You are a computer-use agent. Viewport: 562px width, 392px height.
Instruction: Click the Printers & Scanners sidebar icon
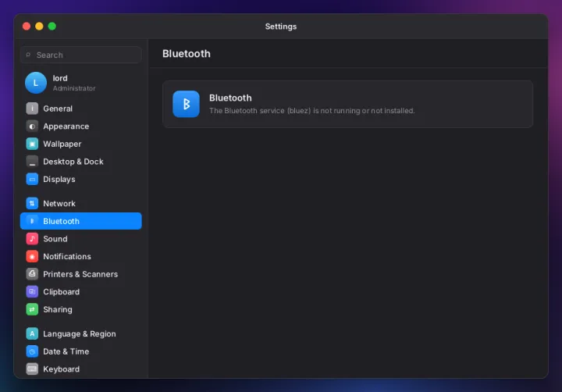click(32, 274)
